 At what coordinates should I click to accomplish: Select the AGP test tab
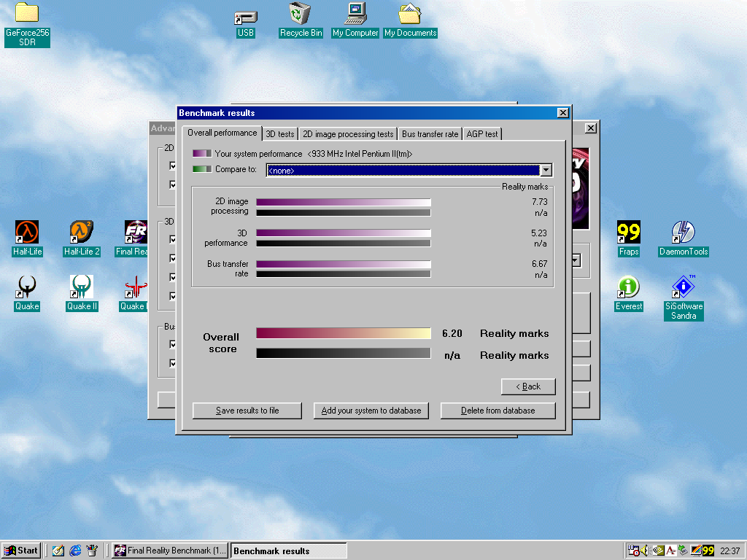point(482,134)
